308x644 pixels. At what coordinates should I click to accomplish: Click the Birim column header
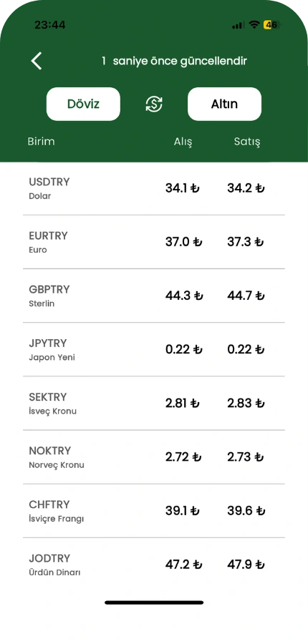coord(41,141)
